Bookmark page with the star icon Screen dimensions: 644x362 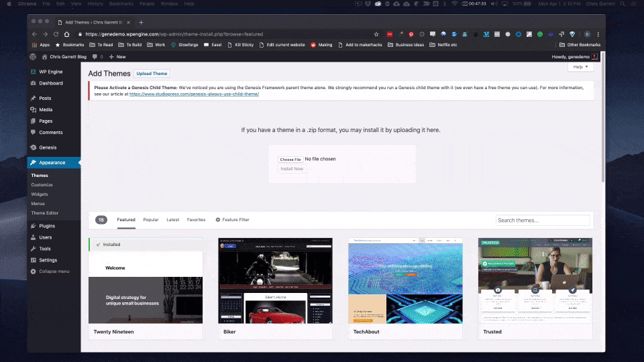click(376, 34)
